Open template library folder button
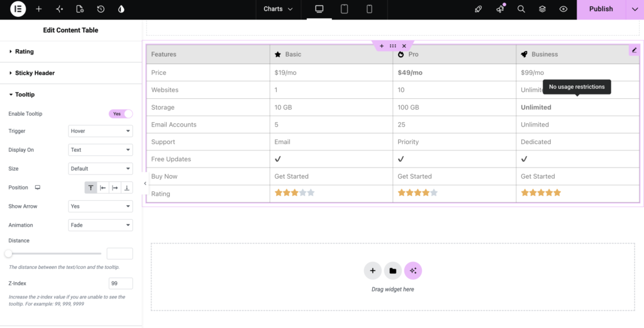This screenshot has height=328, width=644. (392, 271)
